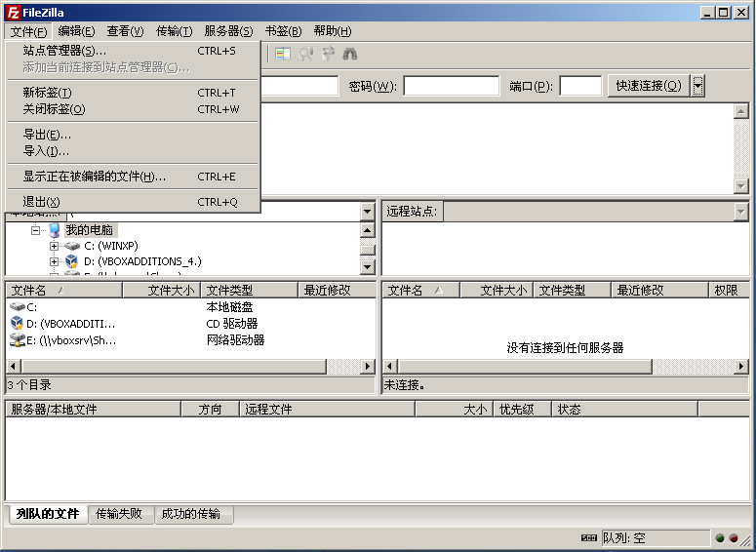Click the 队列: 空 status bar field

[x=656, y=537]
